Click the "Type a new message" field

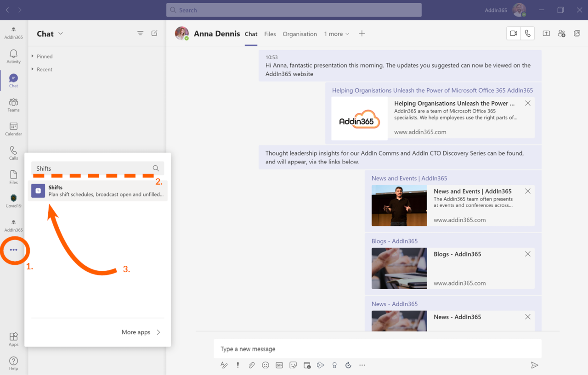click(322, 348)
